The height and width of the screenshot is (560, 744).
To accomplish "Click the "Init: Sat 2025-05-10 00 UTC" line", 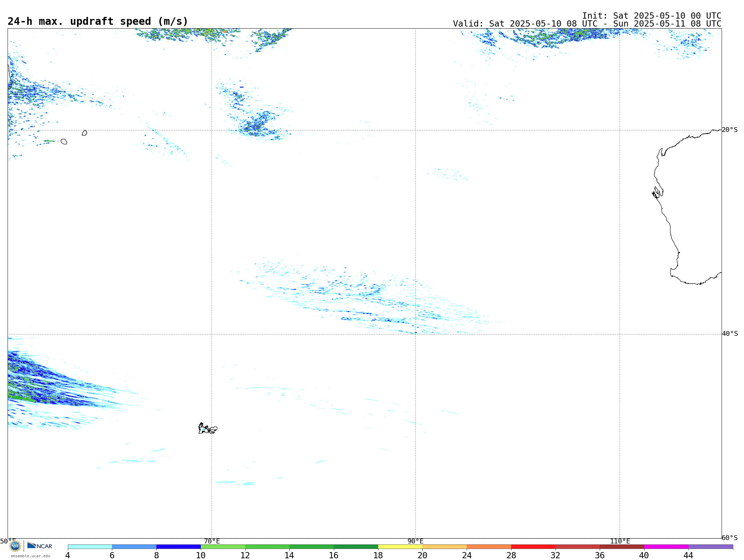I will pyautogui.click(x=652, y=16).
